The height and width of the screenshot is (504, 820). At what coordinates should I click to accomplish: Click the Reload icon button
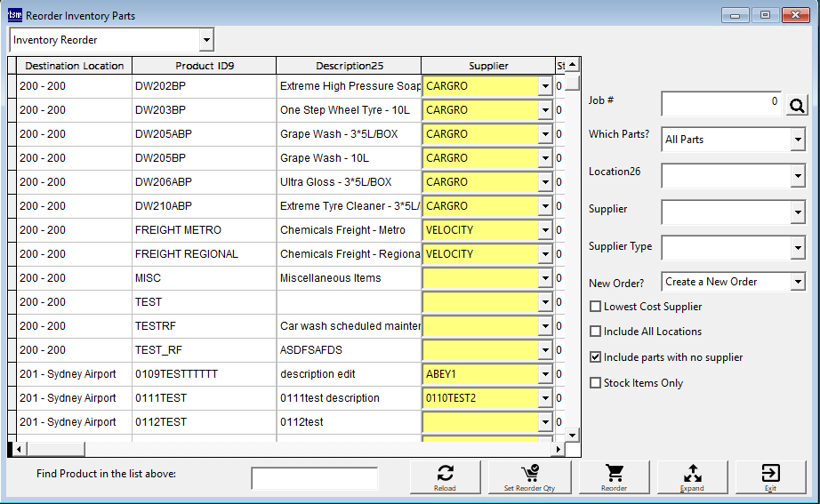pos(446,473)
